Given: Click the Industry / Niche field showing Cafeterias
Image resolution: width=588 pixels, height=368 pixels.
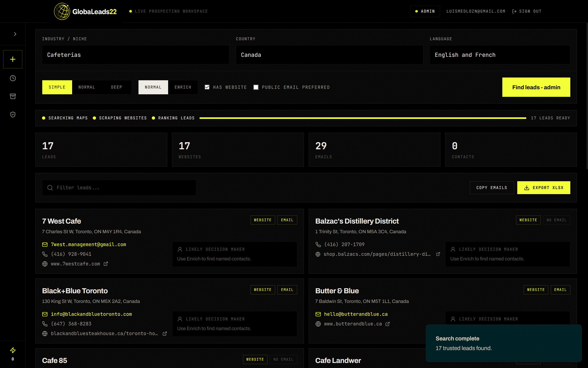Looking at the screenshot, I should (136, 55).
